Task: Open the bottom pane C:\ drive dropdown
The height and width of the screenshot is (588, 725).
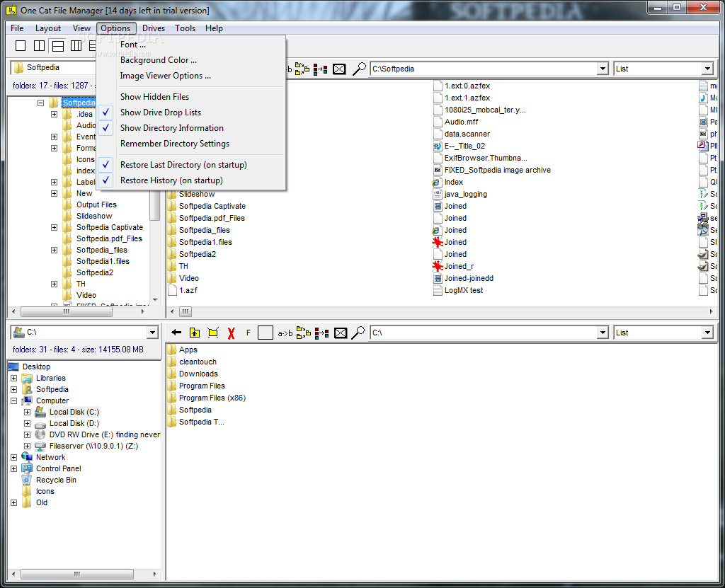Action: (x=153, y=333)
